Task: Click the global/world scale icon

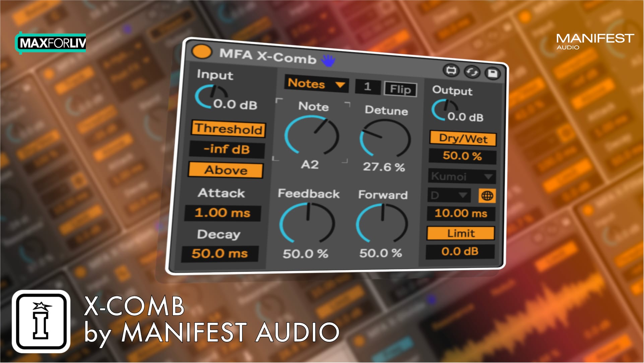Action: pos(487,196)
